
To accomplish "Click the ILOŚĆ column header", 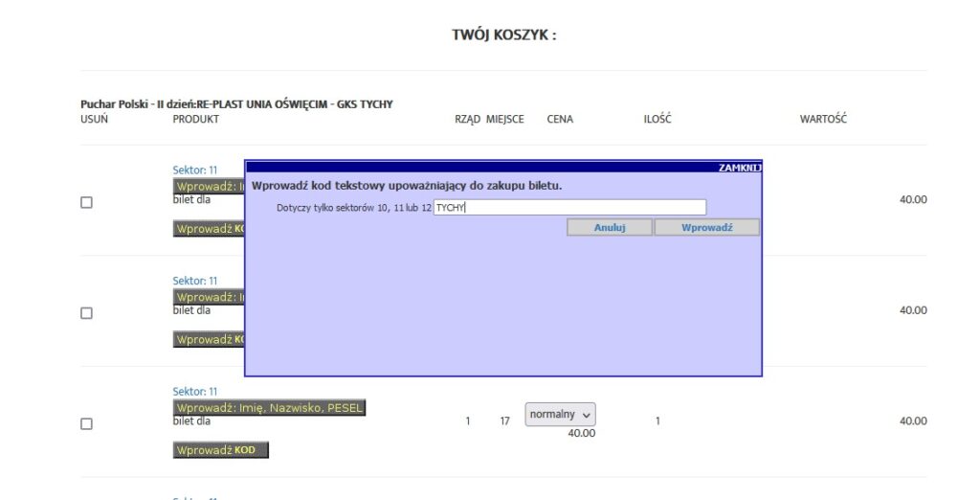I will 657,119.
